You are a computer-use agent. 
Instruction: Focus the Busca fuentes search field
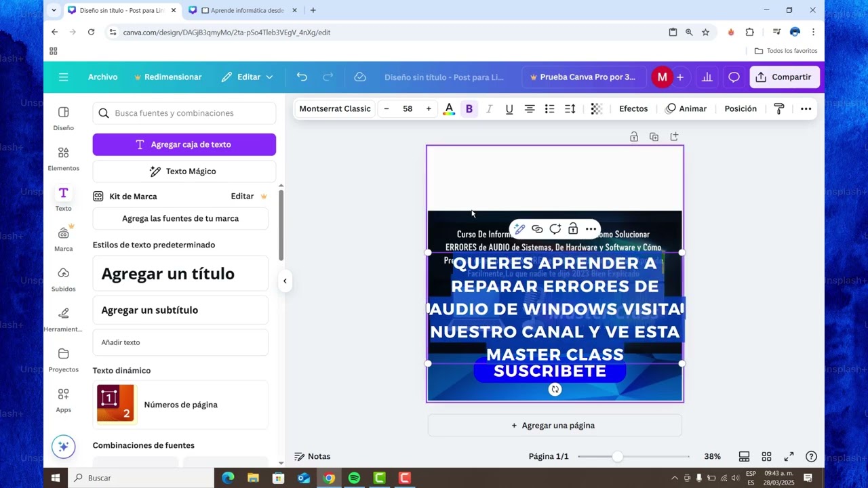click(x=184, y=113)
